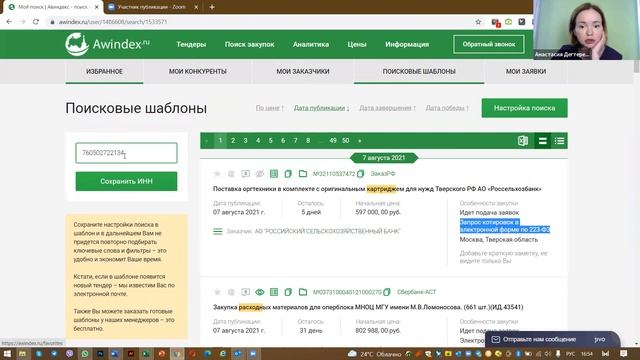Switch to compact list view icon

pos(559,141)
